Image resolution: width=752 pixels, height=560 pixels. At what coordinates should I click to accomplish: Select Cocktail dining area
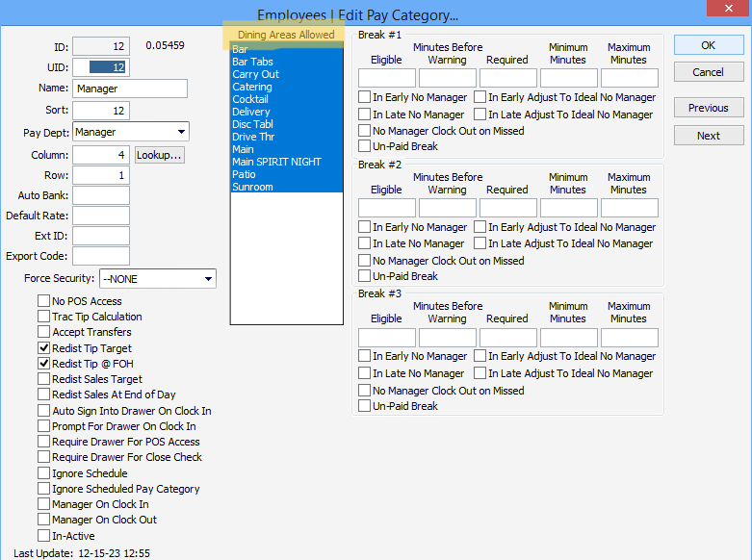(287, 99)
